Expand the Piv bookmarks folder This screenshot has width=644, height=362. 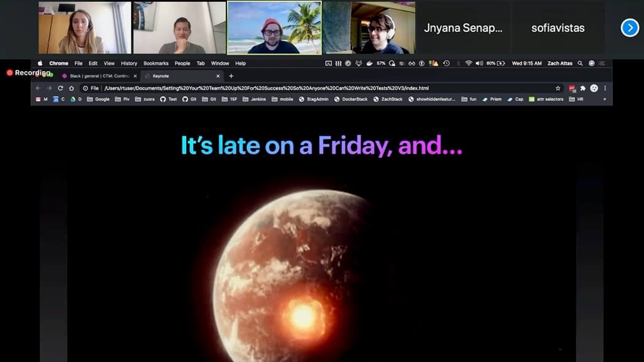click(122, 99)
